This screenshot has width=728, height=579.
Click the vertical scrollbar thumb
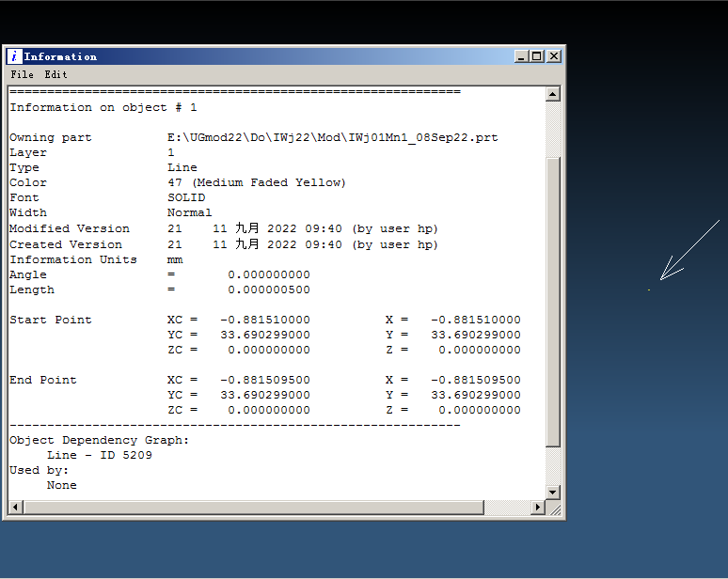click(x=552, y=302)
